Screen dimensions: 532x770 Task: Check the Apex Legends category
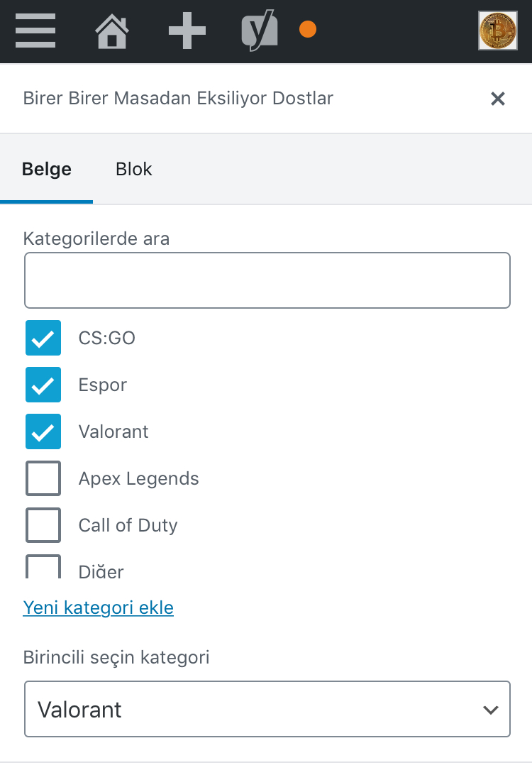pos(43,478)
